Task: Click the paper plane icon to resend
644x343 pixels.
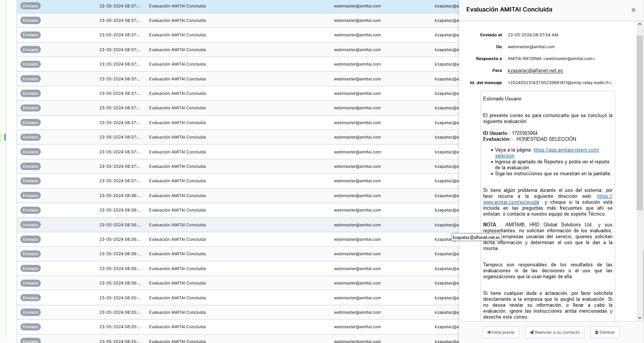Action: (x=532, y=332)
